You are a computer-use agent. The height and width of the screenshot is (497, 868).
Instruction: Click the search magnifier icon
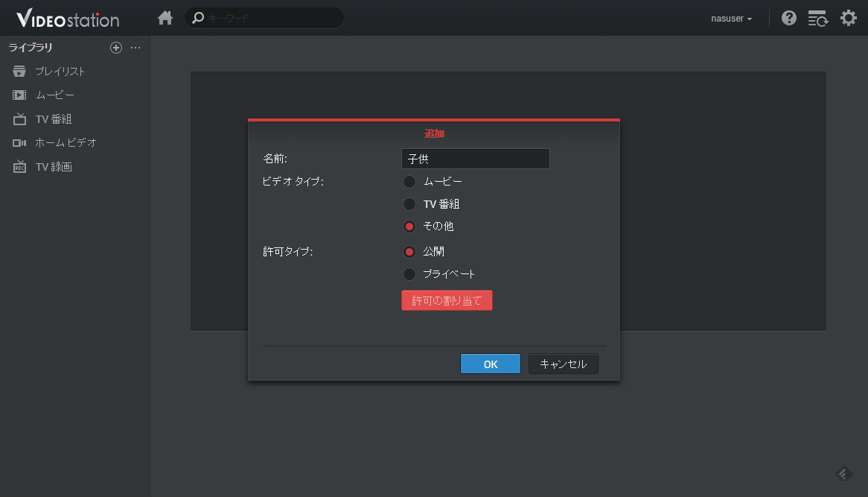[x=197, y=19]
